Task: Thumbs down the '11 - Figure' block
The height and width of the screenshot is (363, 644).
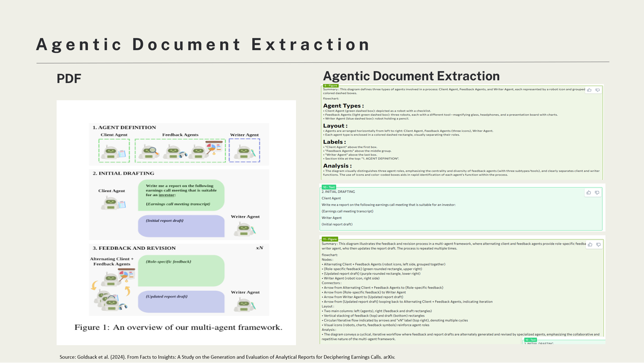Action: tap(598, 244)
